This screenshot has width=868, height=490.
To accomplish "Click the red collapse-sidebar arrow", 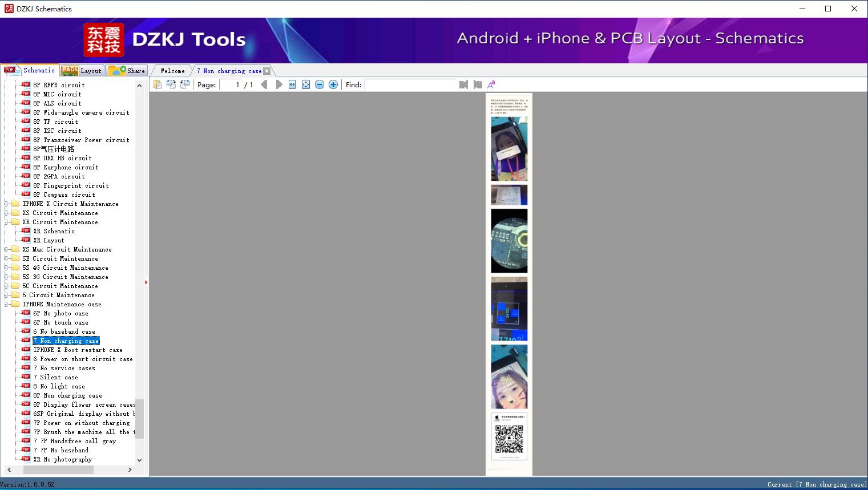I will [x=146, y=282].
